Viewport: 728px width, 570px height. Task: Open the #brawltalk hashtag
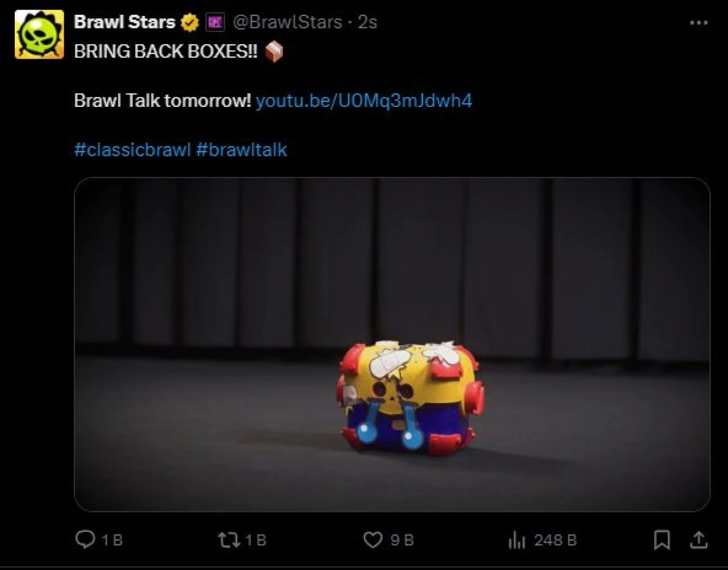click(x=242, y=150)
